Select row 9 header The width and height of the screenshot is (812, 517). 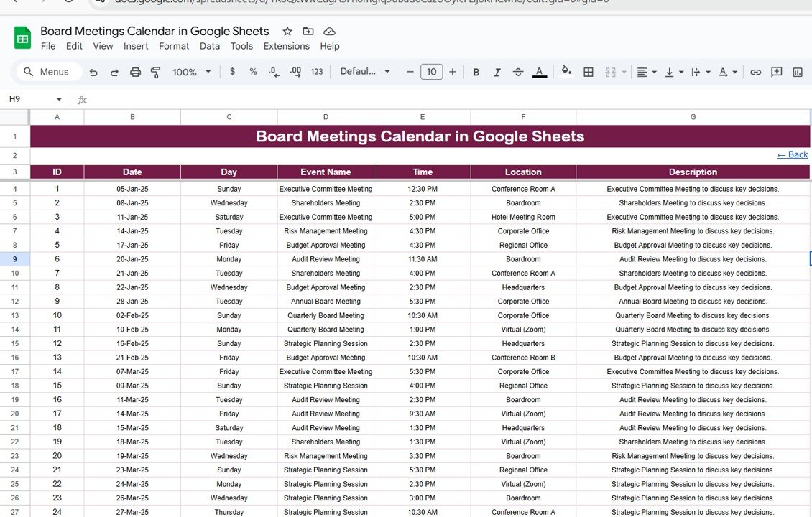click(14, 259)
